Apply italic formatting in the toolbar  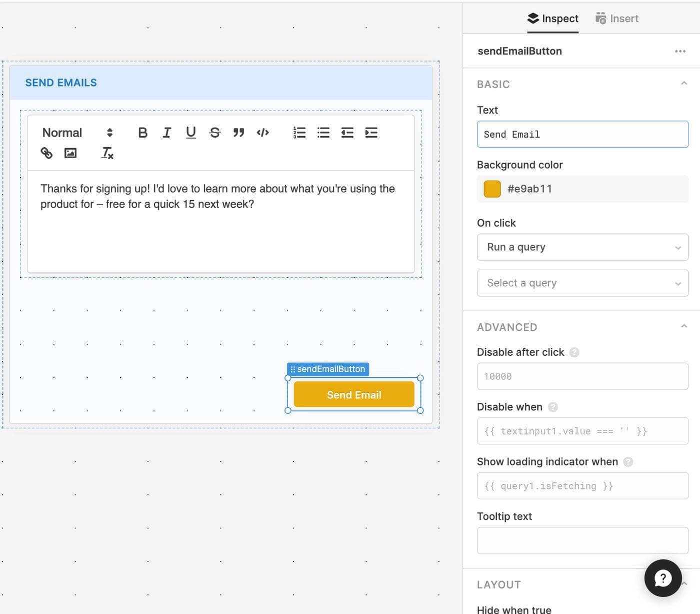click(x=166, y=133)
